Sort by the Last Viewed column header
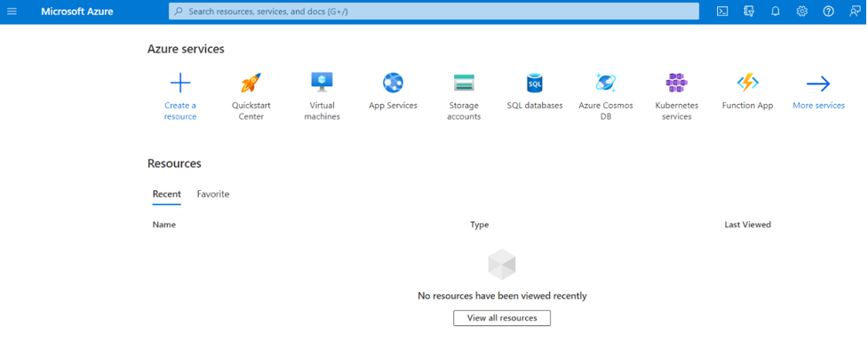Image resolution: width=868 pixels, height=342 pixels. pos(748,225)
